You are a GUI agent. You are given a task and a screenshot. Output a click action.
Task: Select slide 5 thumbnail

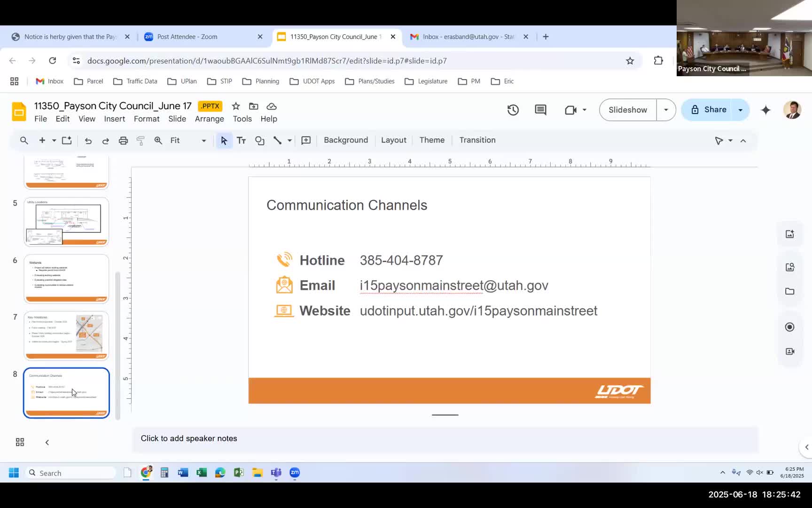coord(66,222)
